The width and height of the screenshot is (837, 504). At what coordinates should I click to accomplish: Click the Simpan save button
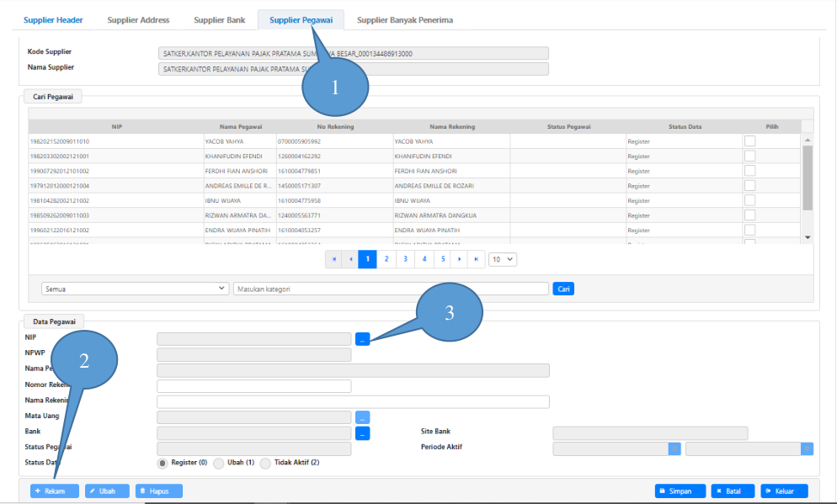tap(680, 491)
